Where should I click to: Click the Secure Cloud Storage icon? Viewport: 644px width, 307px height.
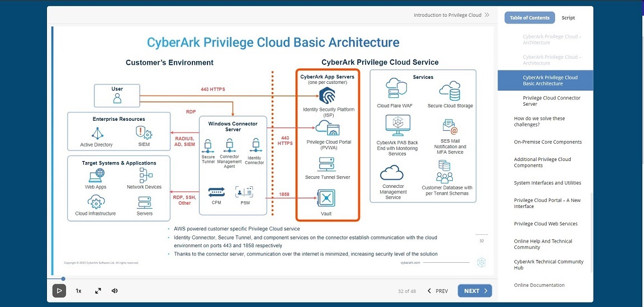coord(449,91)
